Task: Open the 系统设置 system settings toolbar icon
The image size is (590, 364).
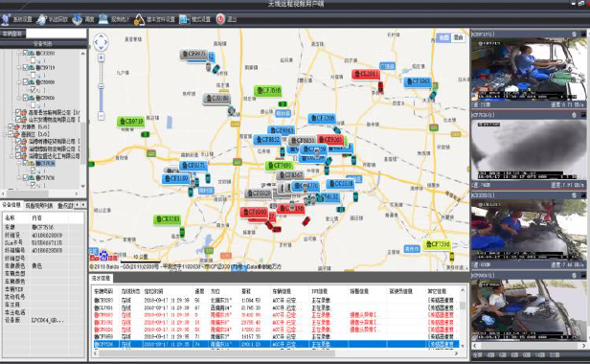Action: (x=7, y=19)
